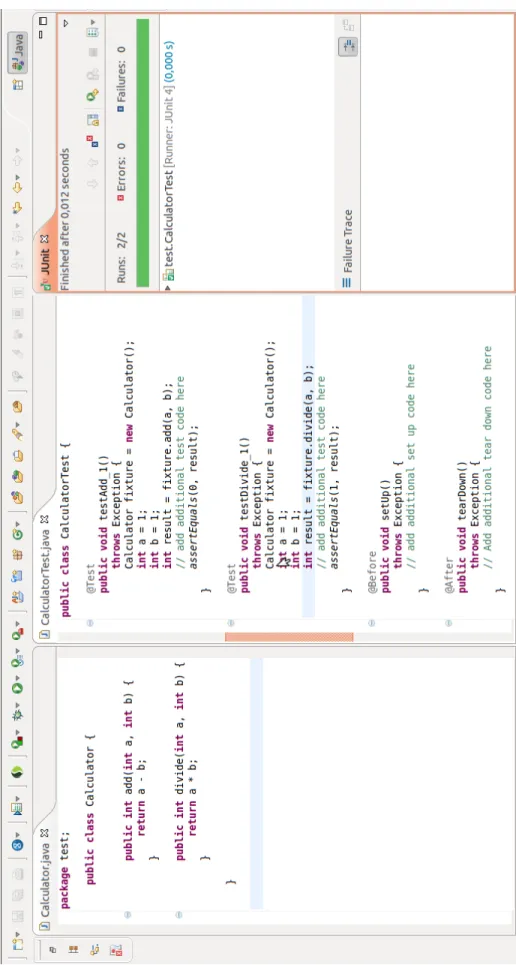Screen dimensions: 516x965
Task: Click the Debug bug icon in toolbar
Action: pos(17,717)
